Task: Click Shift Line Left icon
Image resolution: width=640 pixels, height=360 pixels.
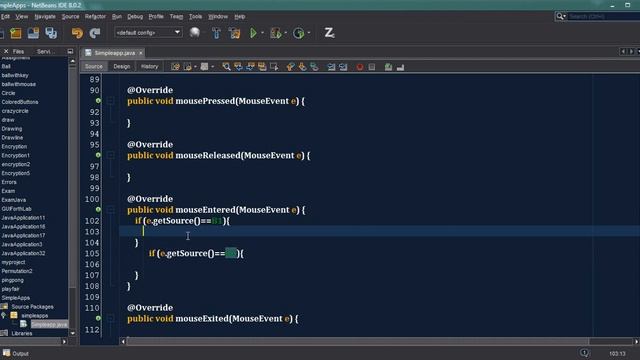Action: [331, 67]
